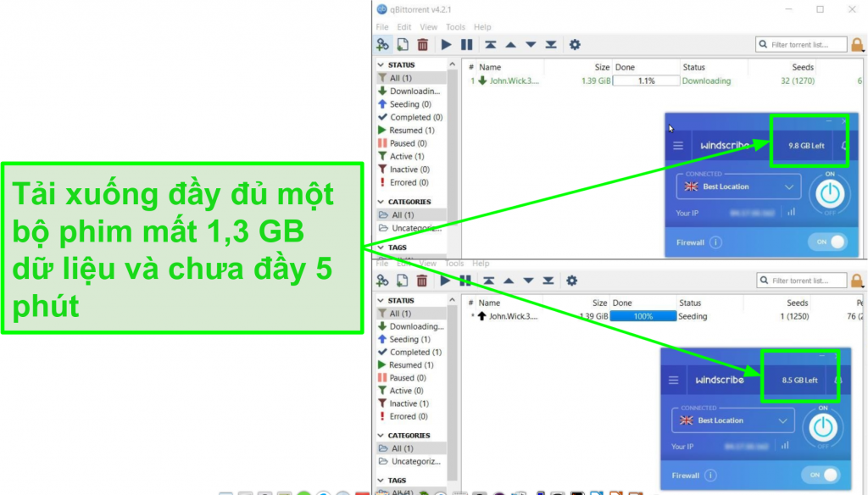This screenshot has height=495, width=868.
Task: Switch Firewall toggle in top Windscribe window
Action: pos(827,242)
